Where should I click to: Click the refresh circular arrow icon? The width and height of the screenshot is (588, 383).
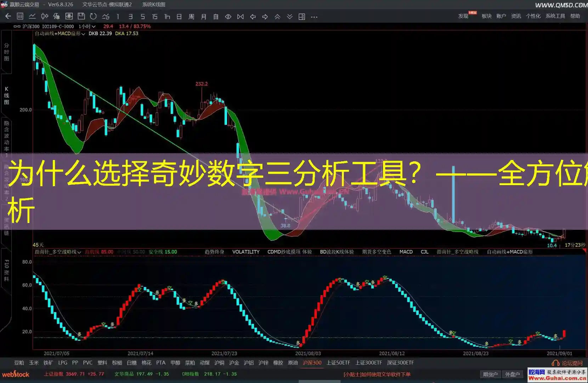click(93, 16)
